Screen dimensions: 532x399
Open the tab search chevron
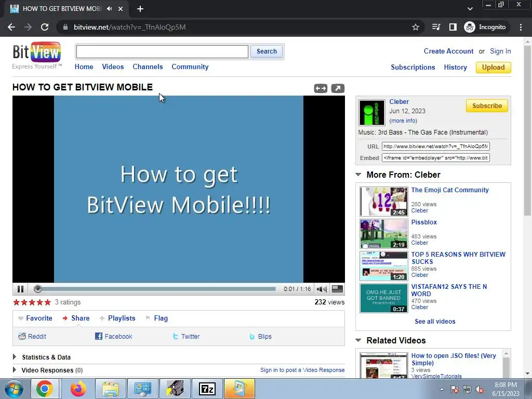pos(470,9)
